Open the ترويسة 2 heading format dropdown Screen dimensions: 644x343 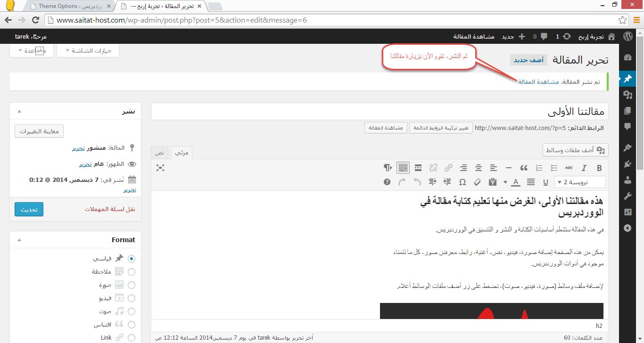(580, 182)
